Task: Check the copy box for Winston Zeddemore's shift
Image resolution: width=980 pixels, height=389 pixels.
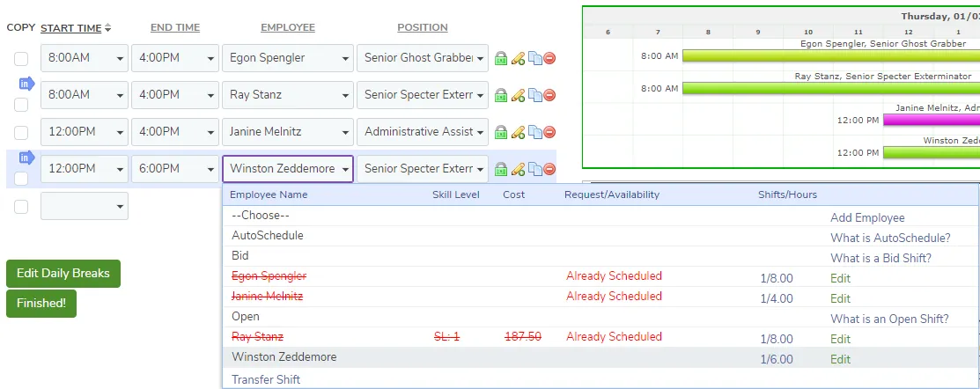Action: pos(21,179)
